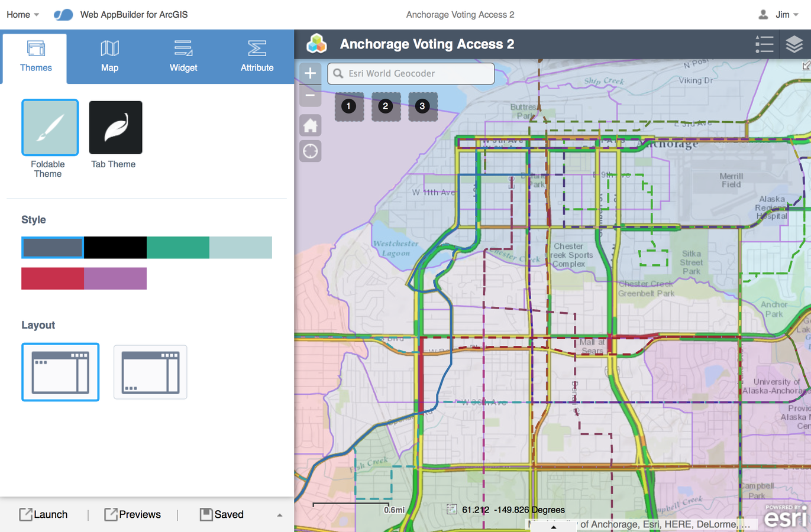This screenshot has height=532, width=811.
Task: Expand the attribute table arrow
Action: coord(553,526)
